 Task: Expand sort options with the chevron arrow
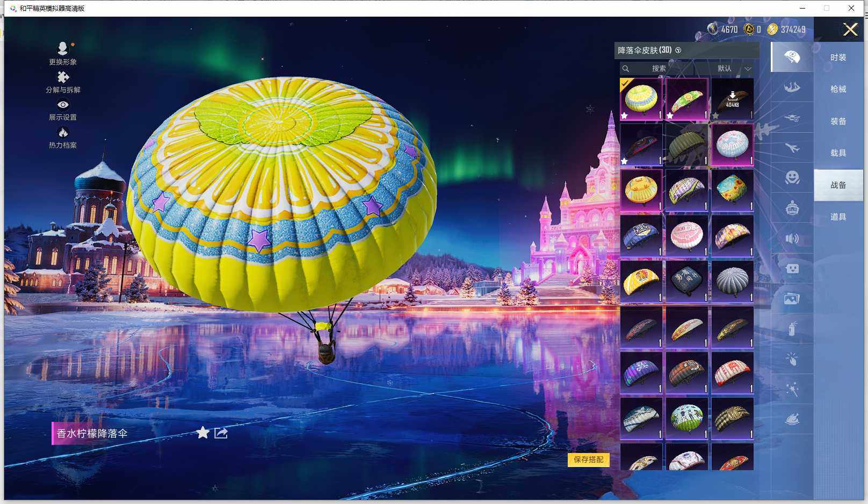tap(748, 69)
